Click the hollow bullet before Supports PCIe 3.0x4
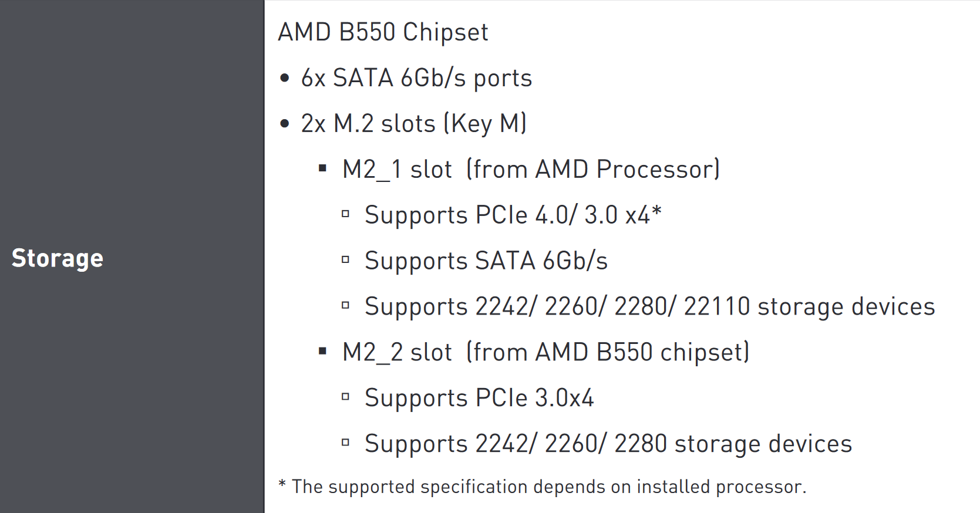 point(345,397)
